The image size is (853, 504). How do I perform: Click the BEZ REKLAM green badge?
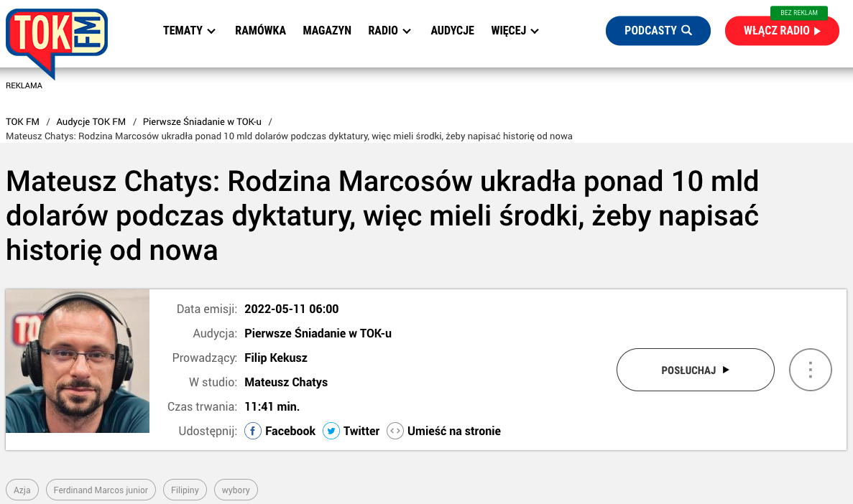click(799, 12)
